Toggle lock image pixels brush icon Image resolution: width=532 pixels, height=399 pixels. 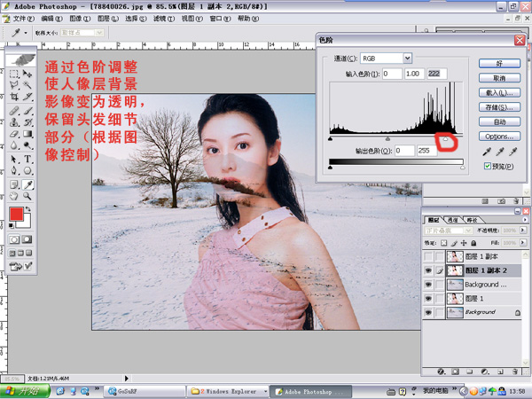pos(454,243)
